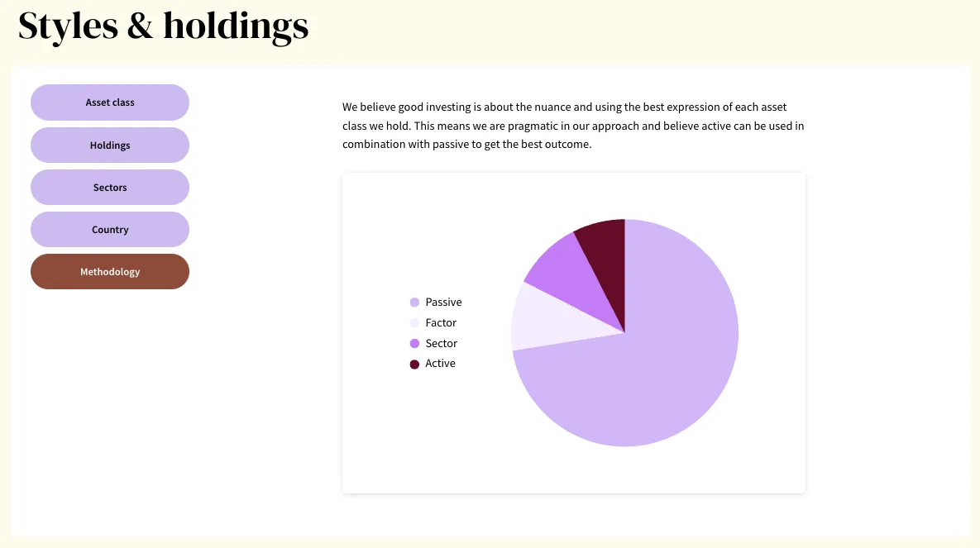Click the Passive legend color dot

[x=414, y=303]
